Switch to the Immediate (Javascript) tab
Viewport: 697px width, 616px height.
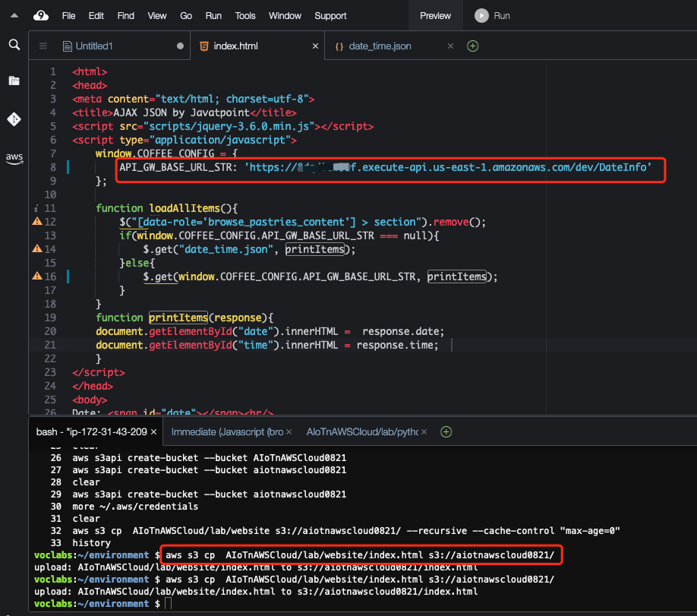tap(227, 432)
